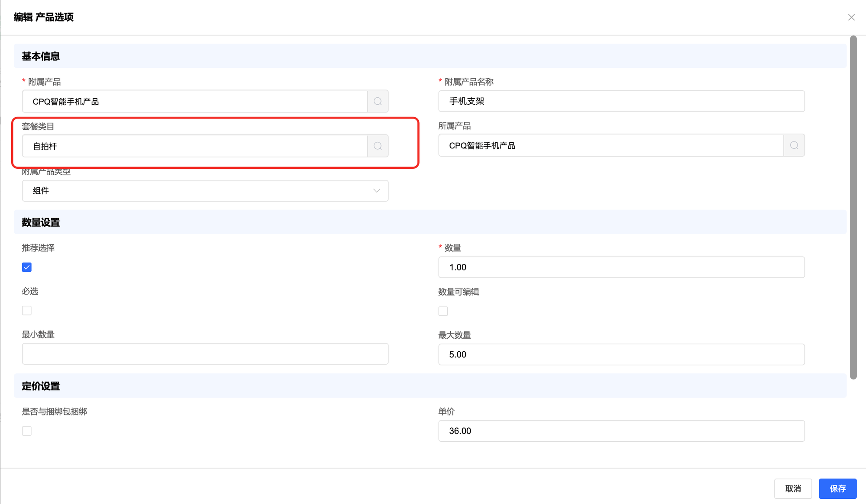
Task: Click 最大数量 field showing 5.00
Action: [621, 355]
